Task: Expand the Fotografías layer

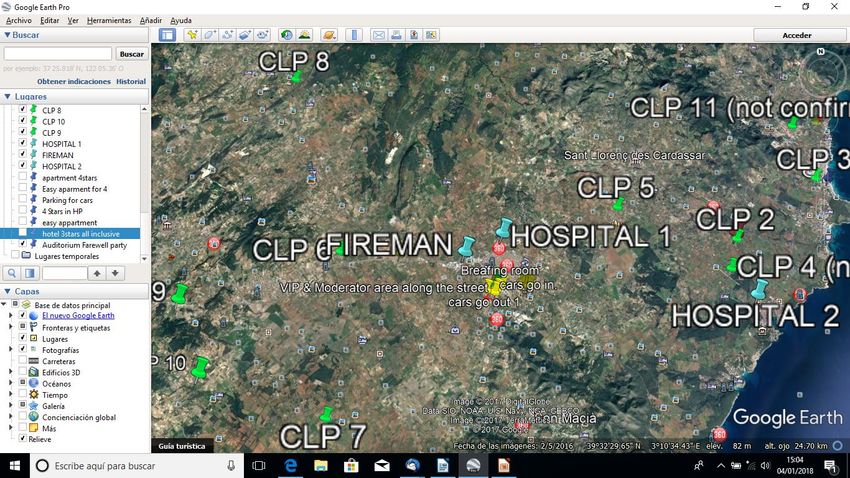Action: point(11,350)
